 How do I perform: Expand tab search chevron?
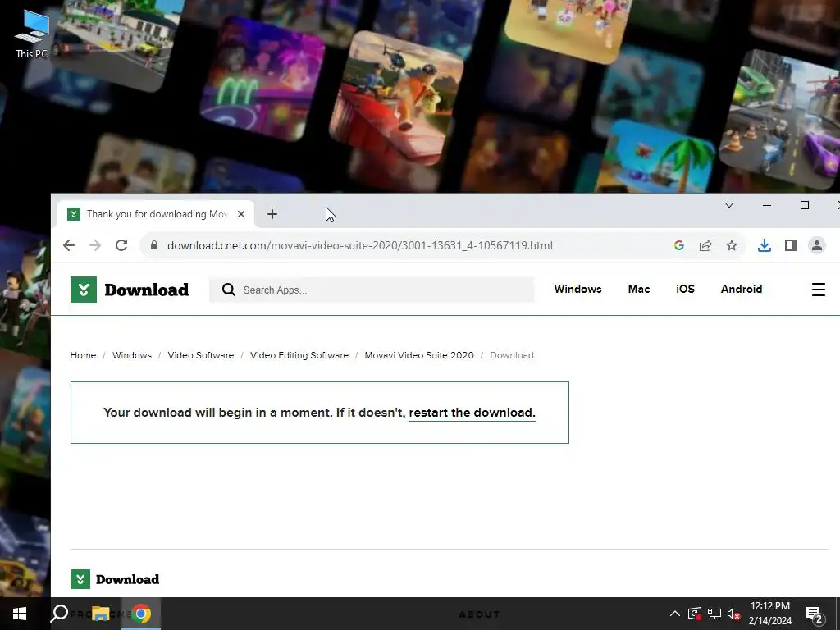pyautogui.click(x=729, y=205)
